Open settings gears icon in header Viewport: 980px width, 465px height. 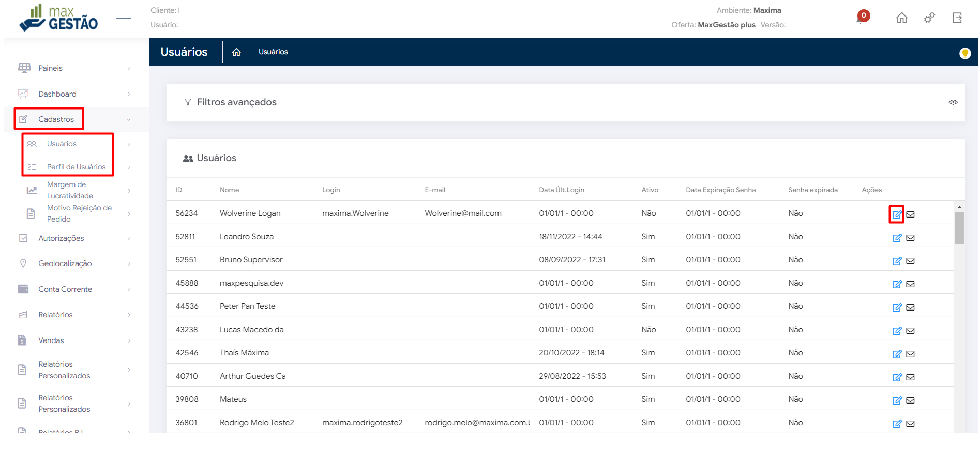pos(929,18)
